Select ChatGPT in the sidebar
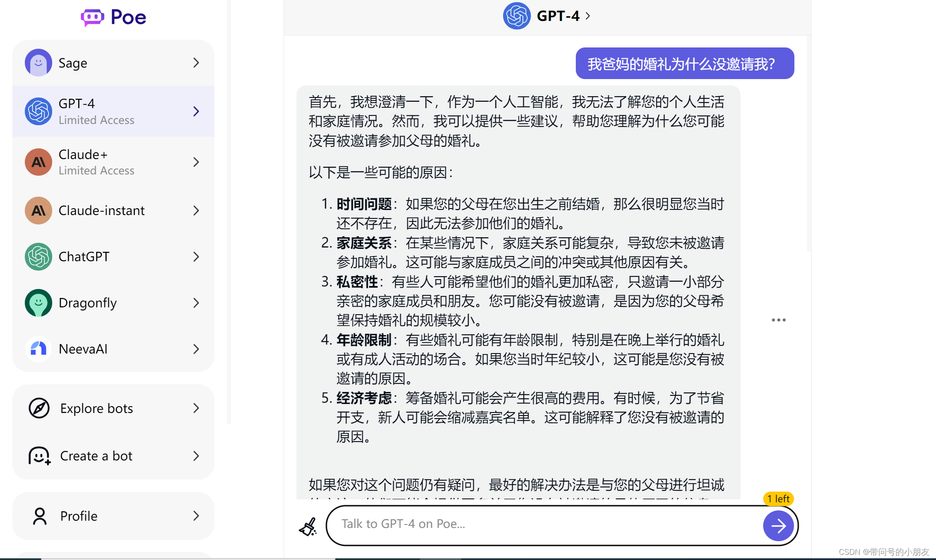The image size is (936, 560). (x=113, y=256)
